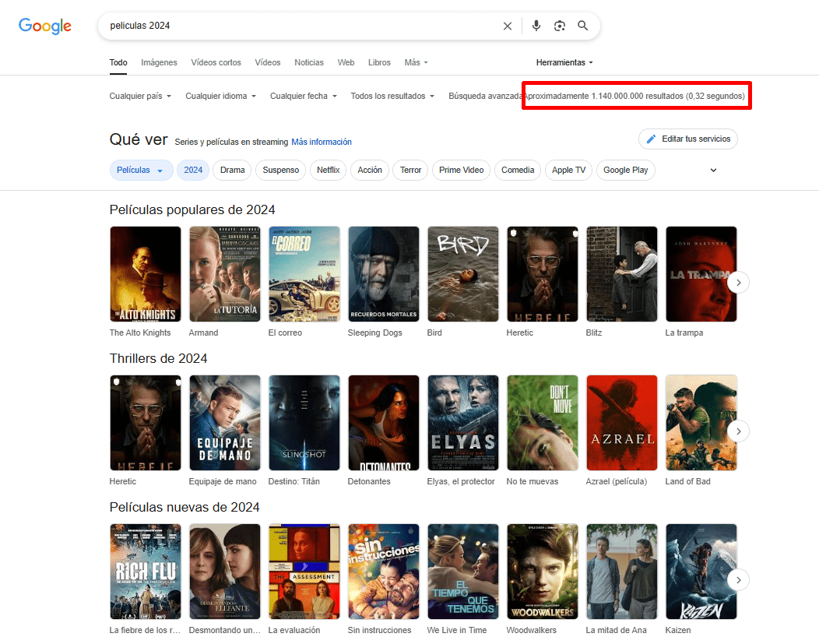Viewport: 819px width, 644px height.
Task: Open Búsqueda avanzada link
Action: tap(485, 96)
